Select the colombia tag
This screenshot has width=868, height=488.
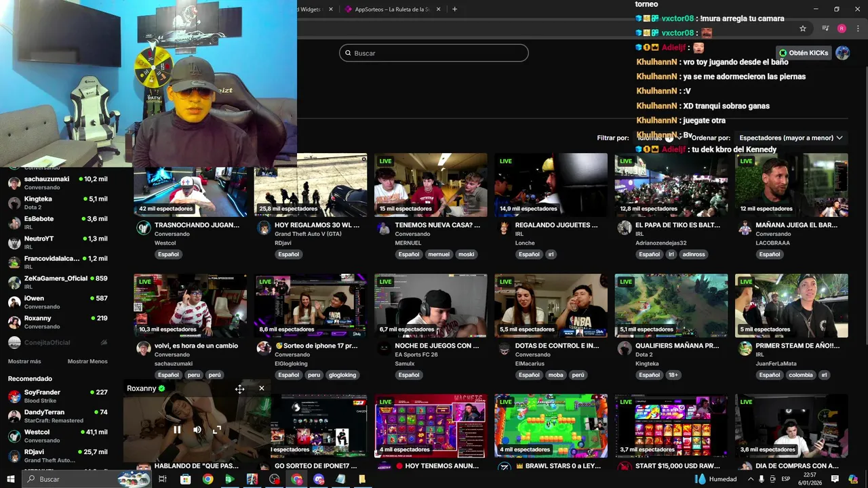pyautogui.click(x=801, y=375)
